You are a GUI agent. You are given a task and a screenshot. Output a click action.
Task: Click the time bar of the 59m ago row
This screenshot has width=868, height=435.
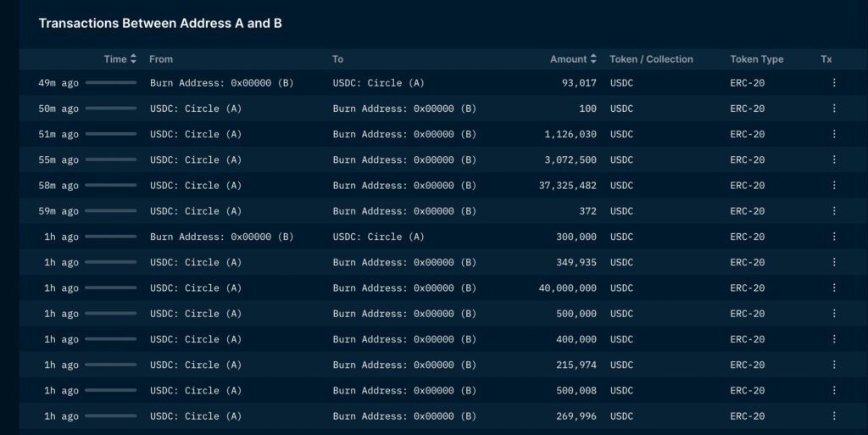pyautogui.click(x=111, y=211)
